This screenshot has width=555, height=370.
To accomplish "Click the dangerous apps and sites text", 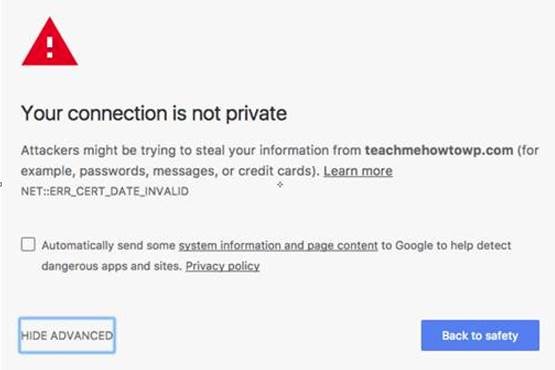I will point(111,266).
